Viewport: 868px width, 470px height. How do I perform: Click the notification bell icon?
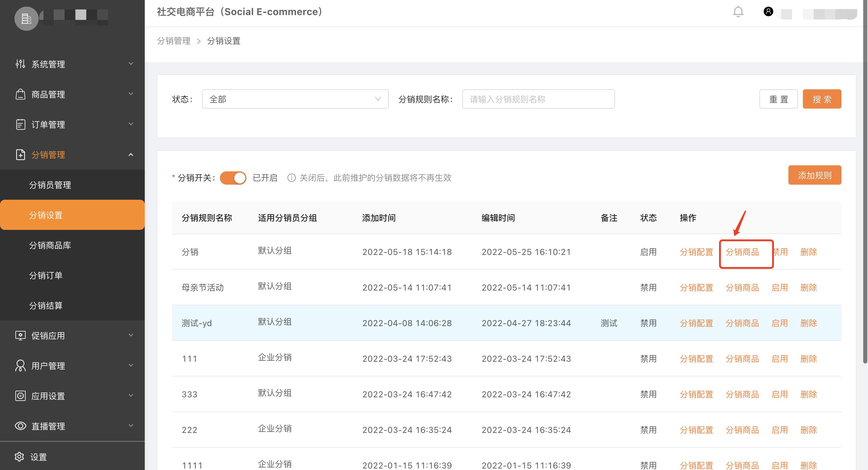coord(738,12)
